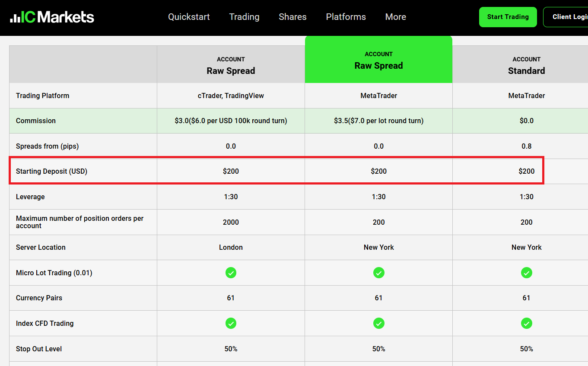Open the Quickstart menu

coord(189,17)
